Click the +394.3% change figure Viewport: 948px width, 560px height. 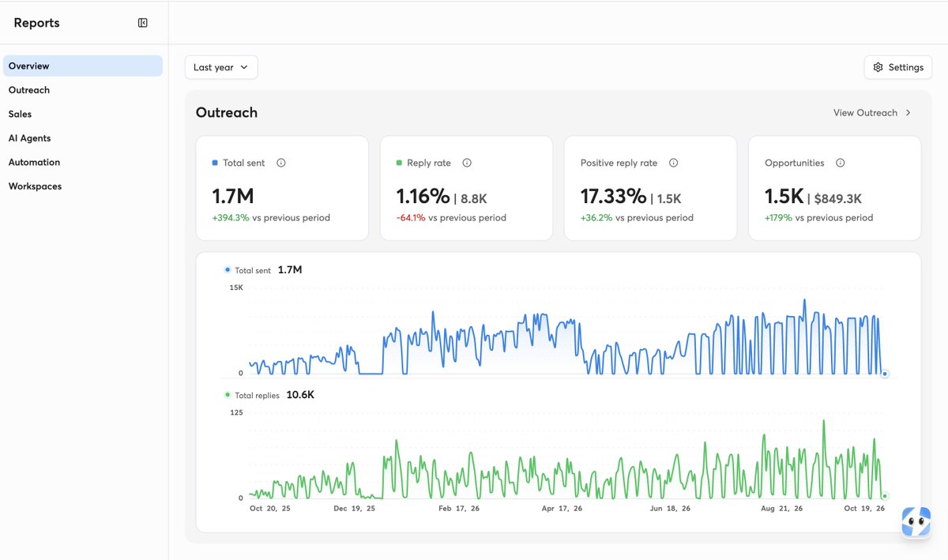point(231,218)
